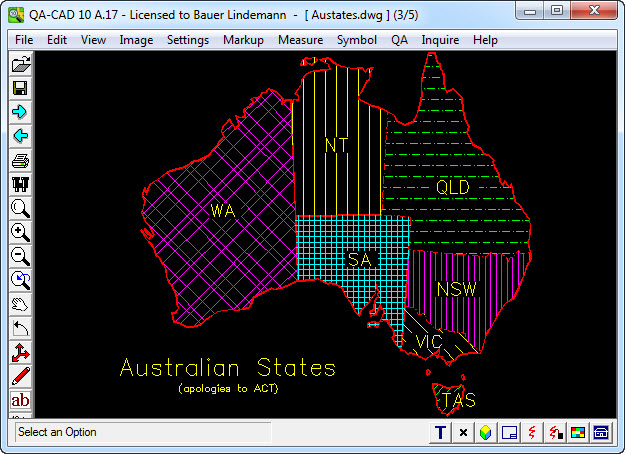Screen dimensions: 625x454
Task: Click the blue T text icon
Action: 440,432
